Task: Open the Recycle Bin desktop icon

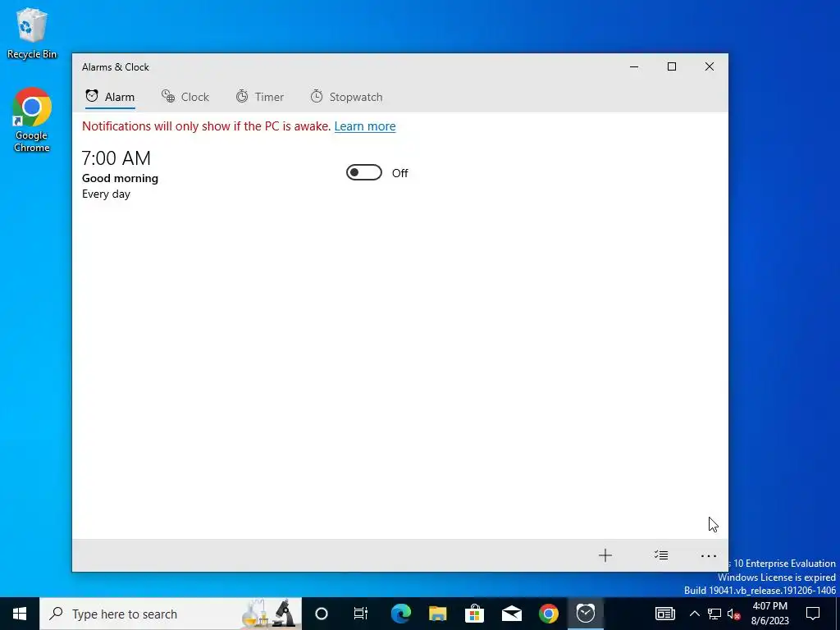Action: (x=32, y=33)
